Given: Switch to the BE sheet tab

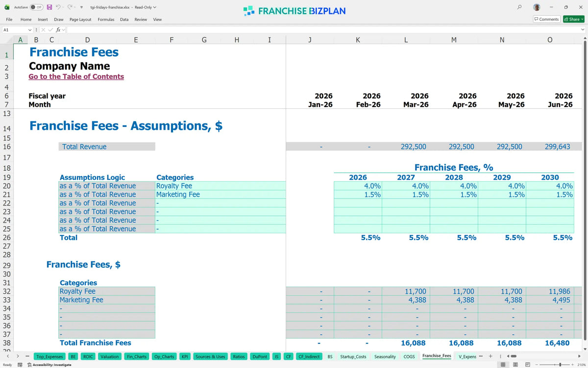Looking at the screenshot, I should pyautogui.click(x=73, y=357).
